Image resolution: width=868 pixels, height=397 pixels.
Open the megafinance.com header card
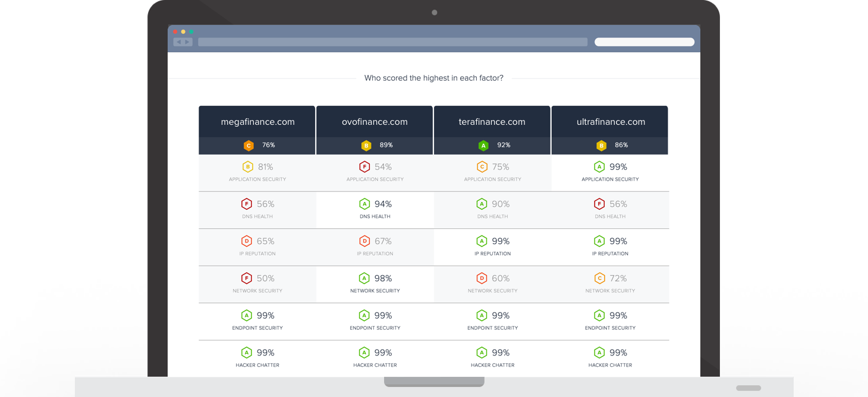[257, 121]
